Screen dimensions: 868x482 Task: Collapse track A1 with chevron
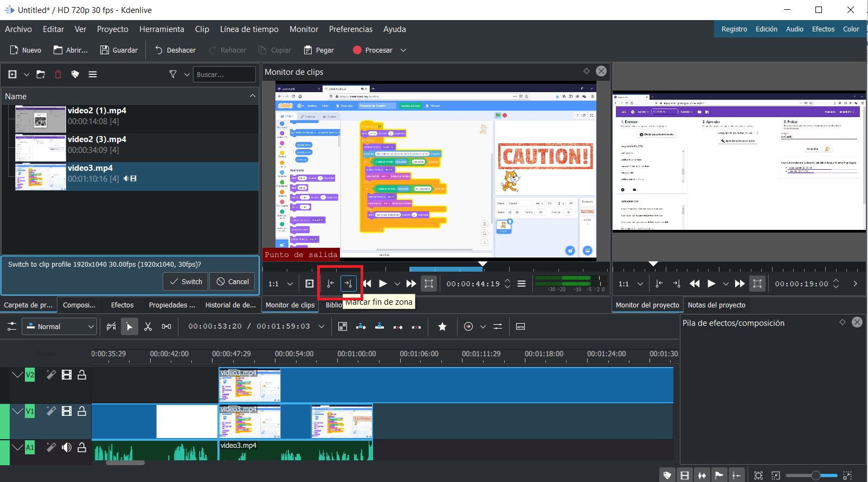point(17,447)
